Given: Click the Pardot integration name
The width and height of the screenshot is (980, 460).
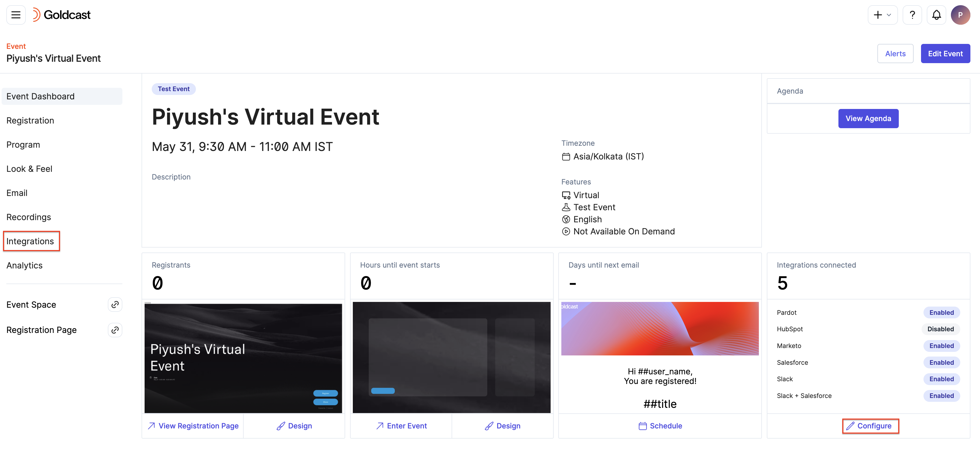Looking at the screenshot, I should 786,313.
